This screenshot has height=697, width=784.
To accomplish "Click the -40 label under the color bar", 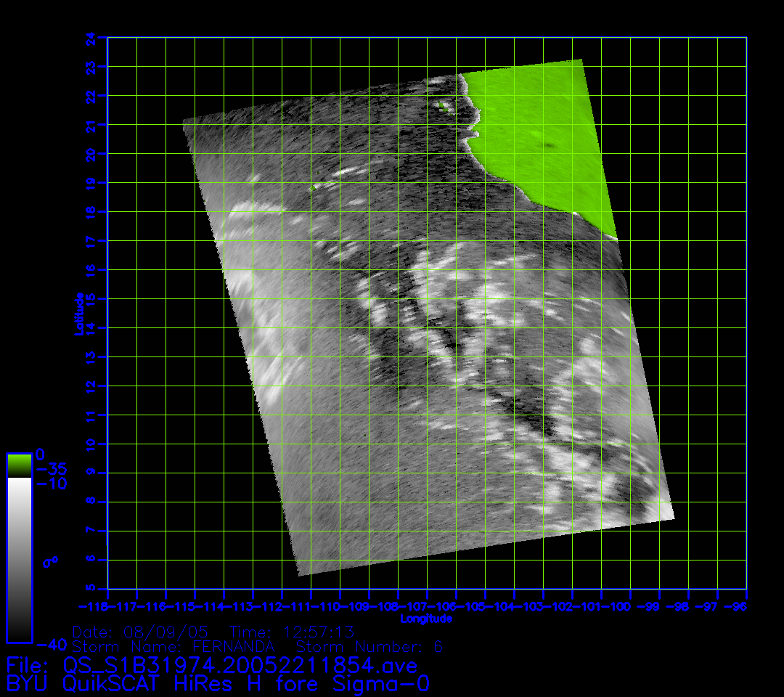I will [x=51, y=645].
